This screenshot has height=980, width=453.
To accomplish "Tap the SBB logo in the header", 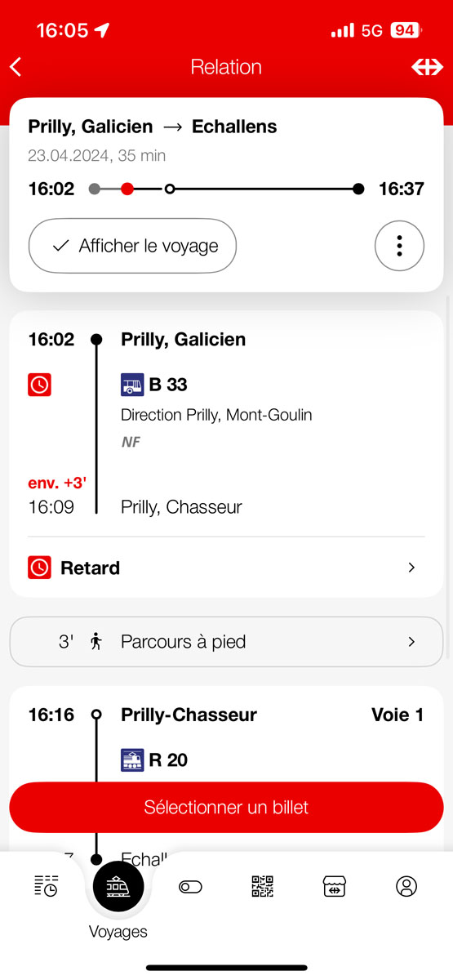I will pyautogui.click(x=427, y=67).
